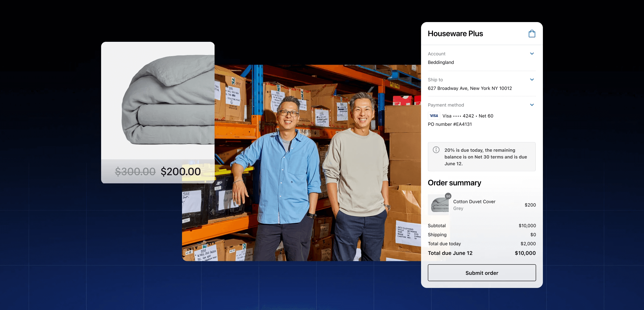
Task: Open the Cotton Duvet Cover product link
Action: click(474, 201)
